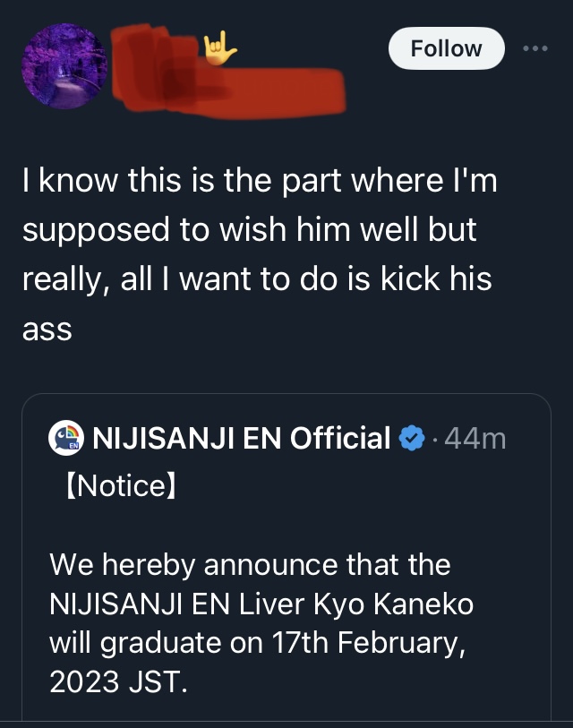Viewport: 573px width, 728px height.
Task: Click the rock-hand emoji beside the username
Action: point(219,47)
